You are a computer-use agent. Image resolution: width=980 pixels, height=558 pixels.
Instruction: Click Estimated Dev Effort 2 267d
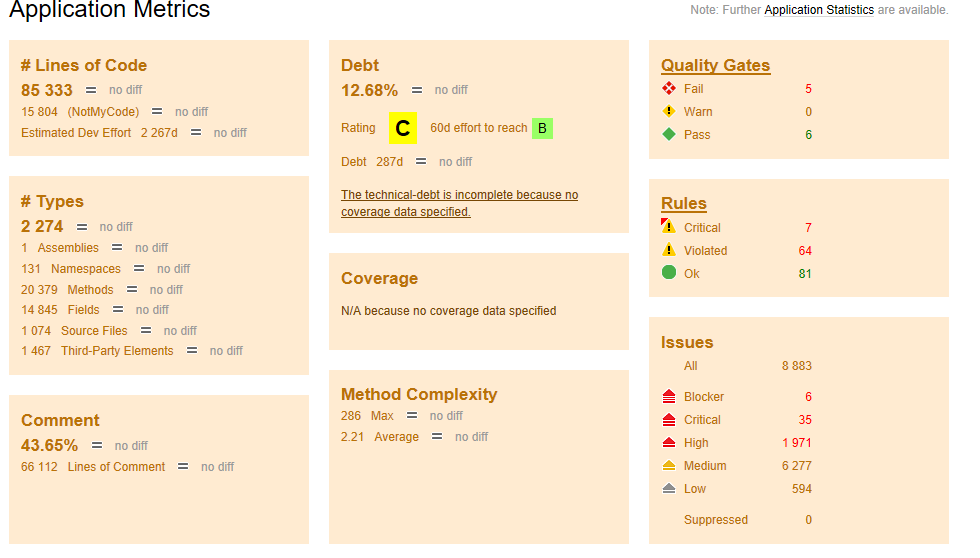[99, 133]
